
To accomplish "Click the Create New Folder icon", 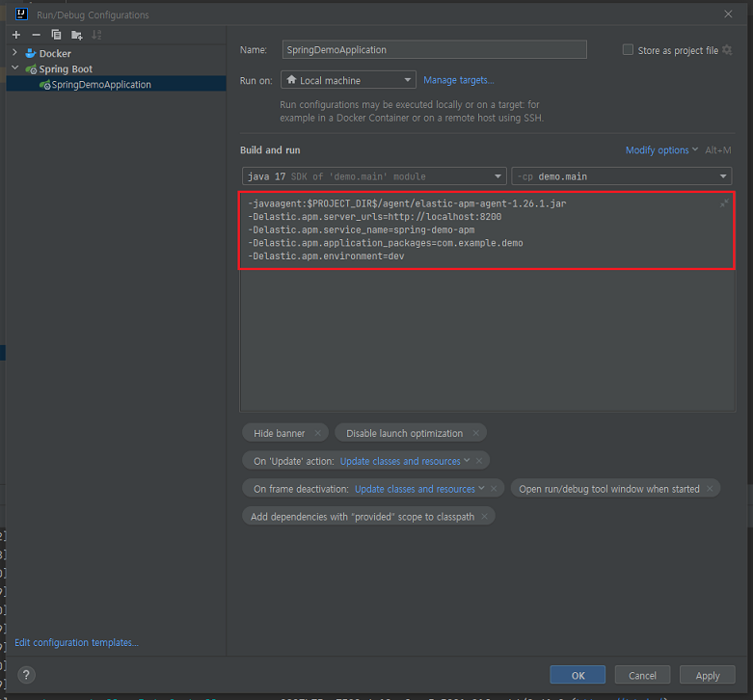I will pyautogui.click(x=76, y=35).
